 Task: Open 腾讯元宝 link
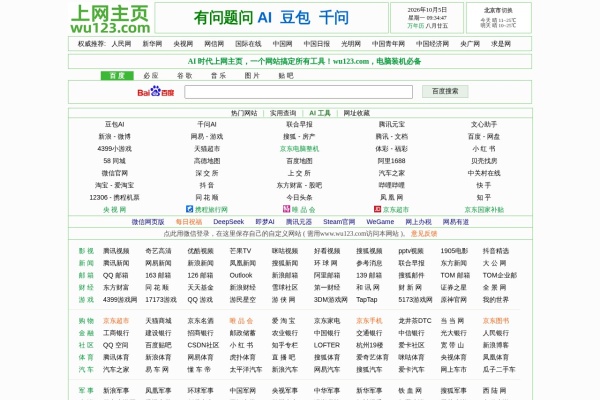point(391,124)
